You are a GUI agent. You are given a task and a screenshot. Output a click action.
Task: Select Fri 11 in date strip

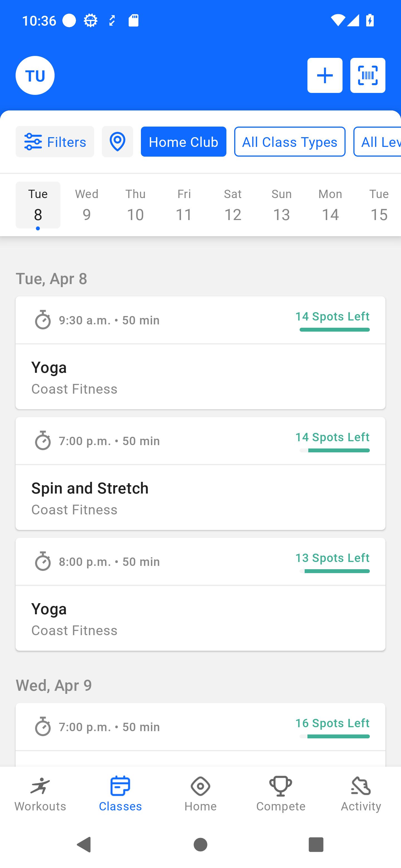184,205
